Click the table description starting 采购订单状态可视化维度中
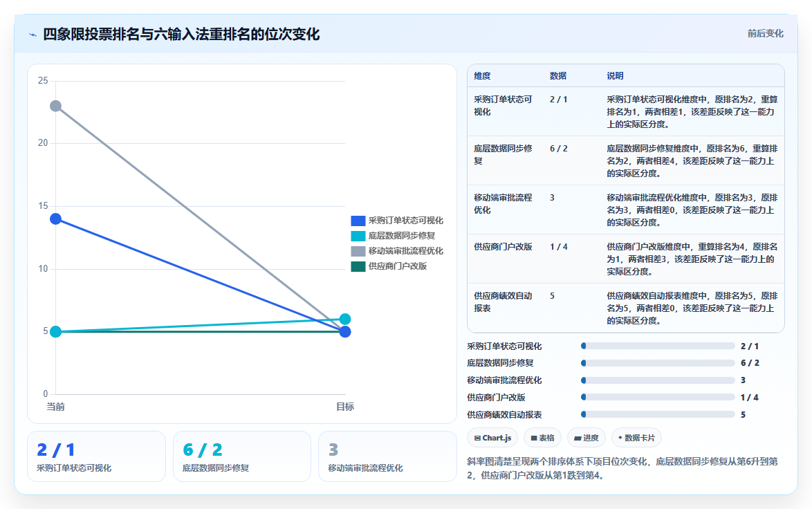Viewport: 812px width, 509px height. [x=692, y=112]
